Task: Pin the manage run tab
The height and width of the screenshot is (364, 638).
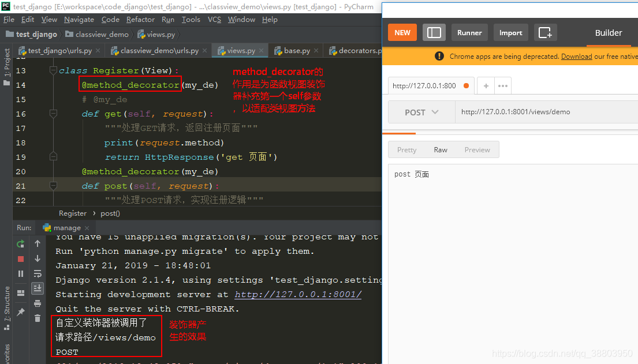Action: (21, 312)
